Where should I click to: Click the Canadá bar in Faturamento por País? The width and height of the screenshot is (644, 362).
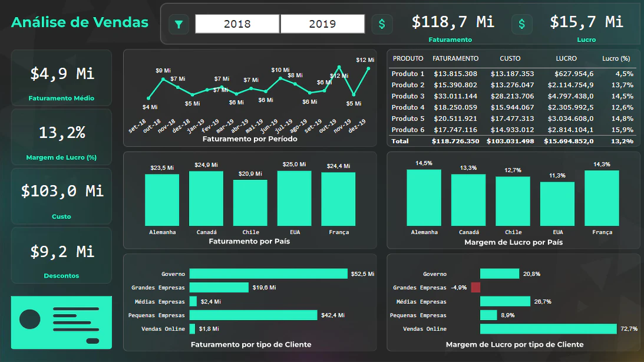206,199
